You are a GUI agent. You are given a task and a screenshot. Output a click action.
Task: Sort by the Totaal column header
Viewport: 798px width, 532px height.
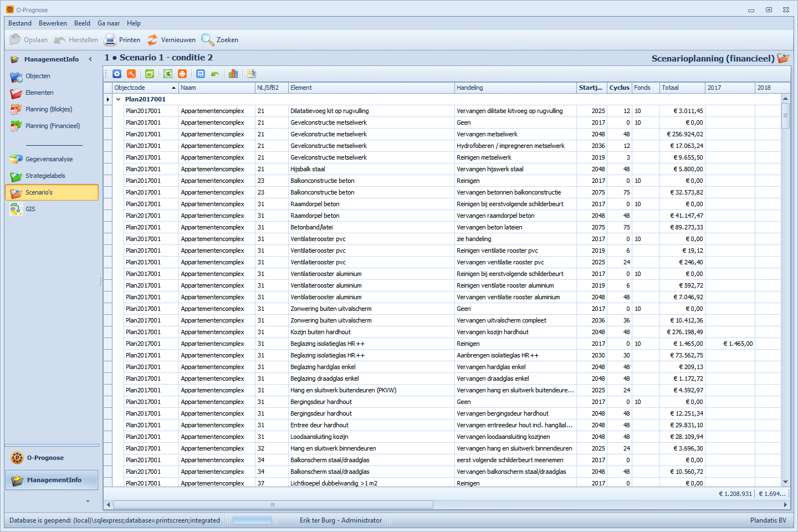coord(682,88)
